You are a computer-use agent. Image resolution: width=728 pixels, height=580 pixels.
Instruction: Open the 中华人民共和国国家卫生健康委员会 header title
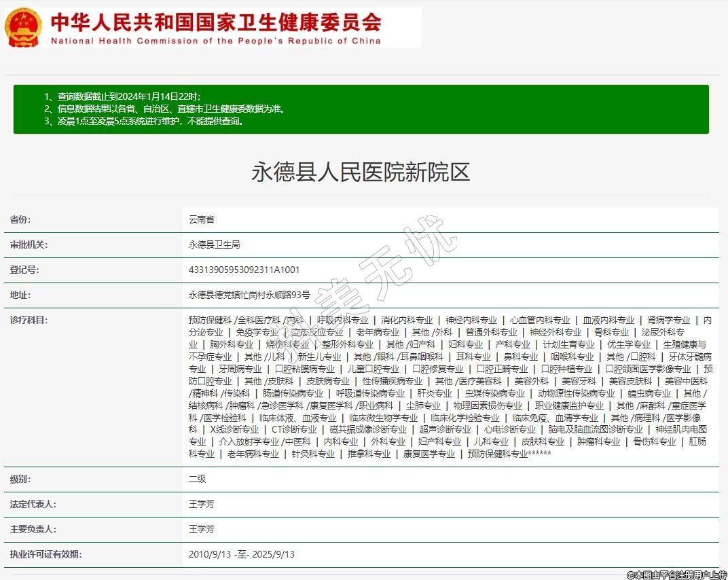coord(216,22)
